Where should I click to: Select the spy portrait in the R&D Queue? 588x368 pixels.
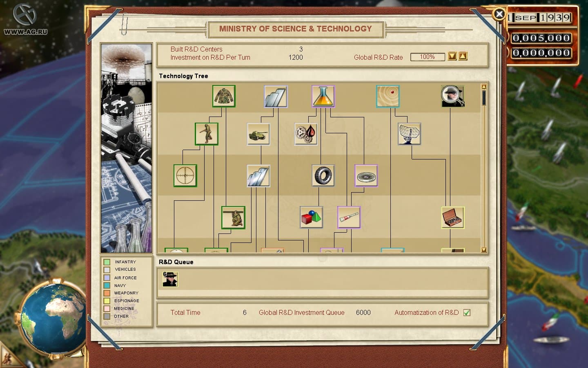tap(170, 279)
